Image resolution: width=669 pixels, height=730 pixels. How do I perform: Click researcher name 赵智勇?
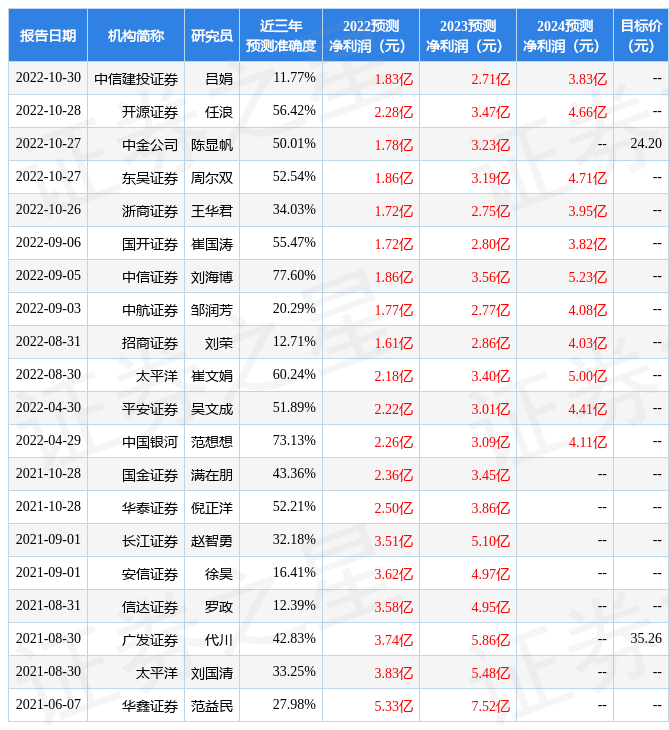click(212, 541)
